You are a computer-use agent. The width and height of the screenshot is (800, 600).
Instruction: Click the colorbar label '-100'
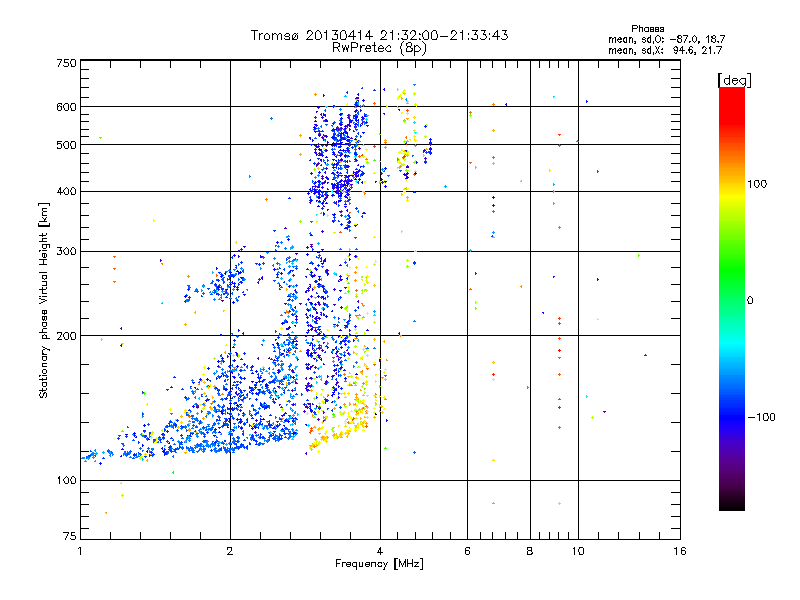(x=761, y=417)
